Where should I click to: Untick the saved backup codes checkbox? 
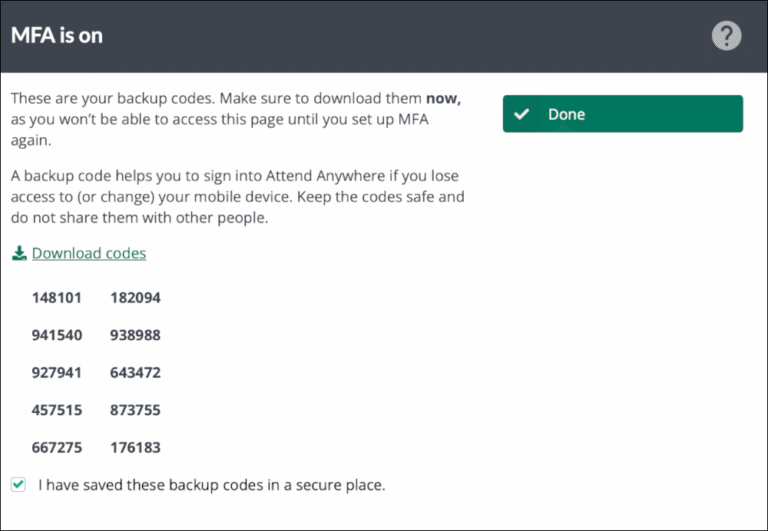coord(18,485)
